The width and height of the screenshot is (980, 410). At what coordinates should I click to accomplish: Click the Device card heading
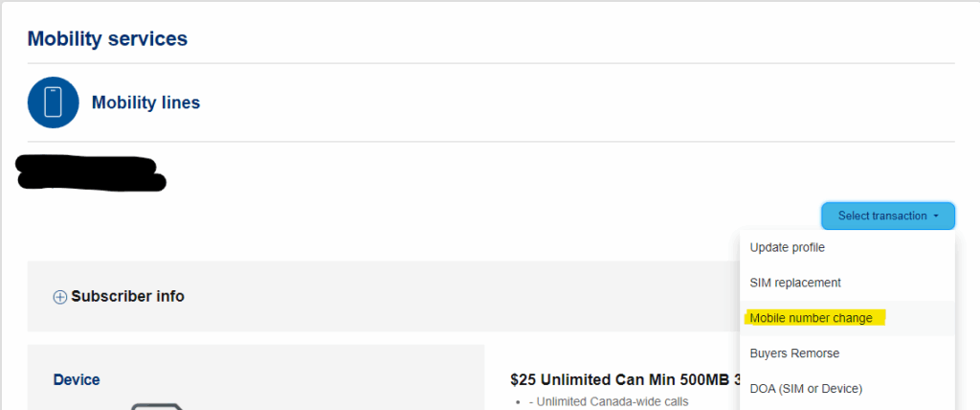click(x=77, y=380)
